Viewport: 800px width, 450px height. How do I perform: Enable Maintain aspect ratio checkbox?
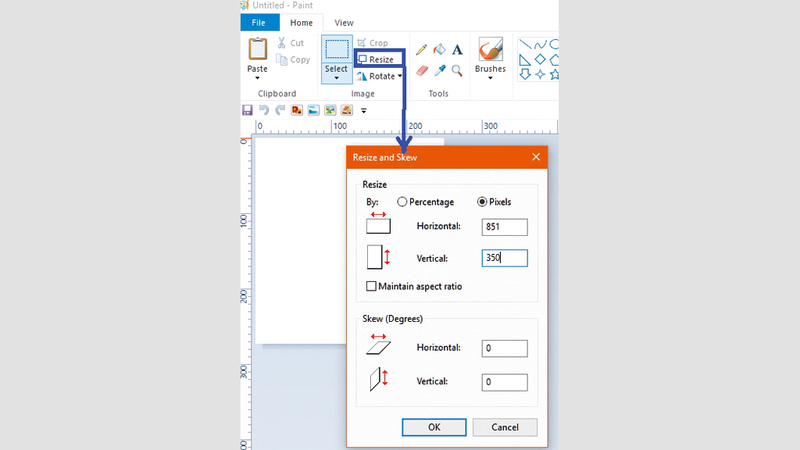click(x=372, y=286)
